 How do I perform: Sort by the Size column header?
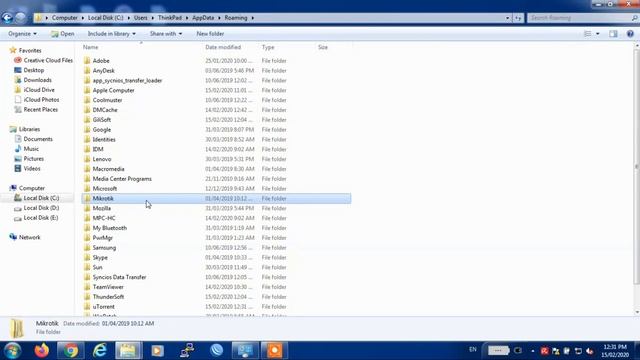[323, 47]
